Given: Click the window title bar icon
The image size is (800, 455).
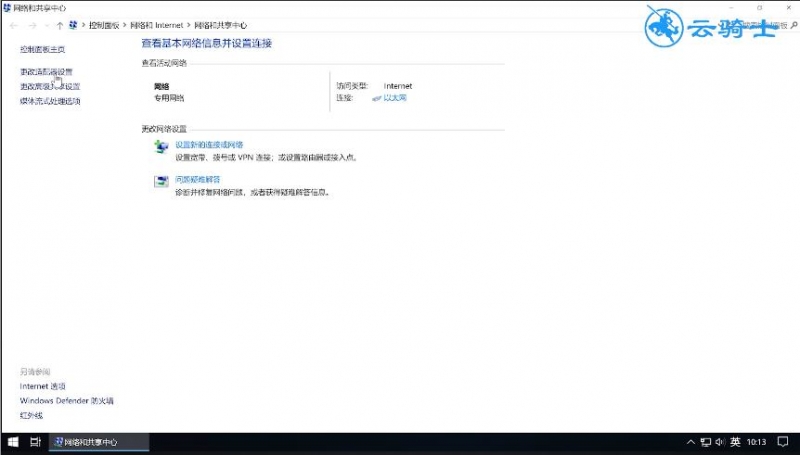Looking at the screenshot, I should tap(7, 8).
